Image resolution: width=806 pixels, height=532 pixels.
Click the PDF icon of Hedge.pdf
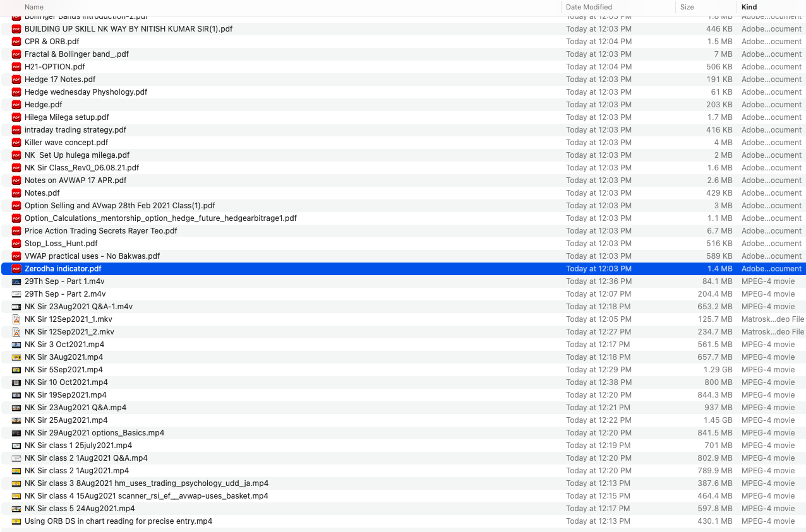[16, 105]
